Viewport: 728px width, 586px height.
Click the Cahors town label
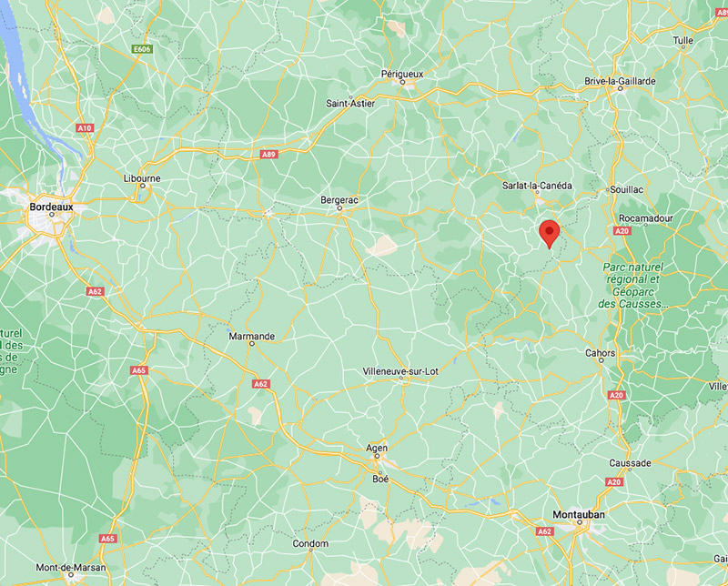tap(600, 353)
